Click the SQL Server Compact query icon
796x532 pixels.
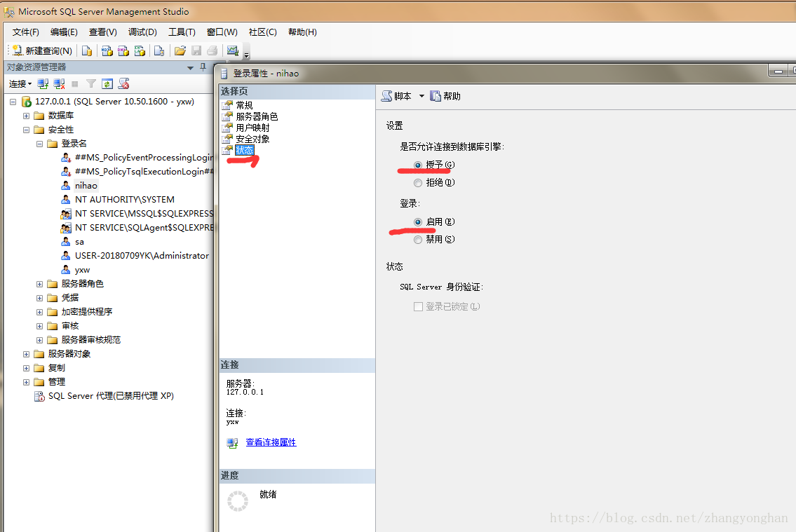pyautogui.click(x=159, y=50)
